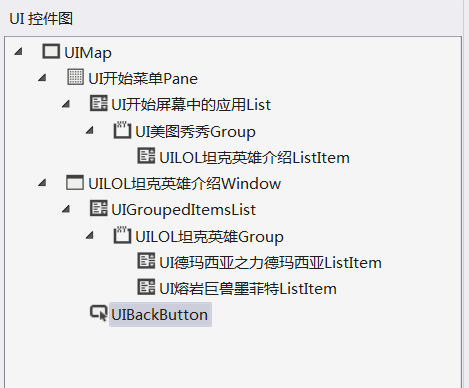Click the list item icon of UI熔岩巨兽墨菲特ListItem
Screen dimensions: 469x388
146,287
